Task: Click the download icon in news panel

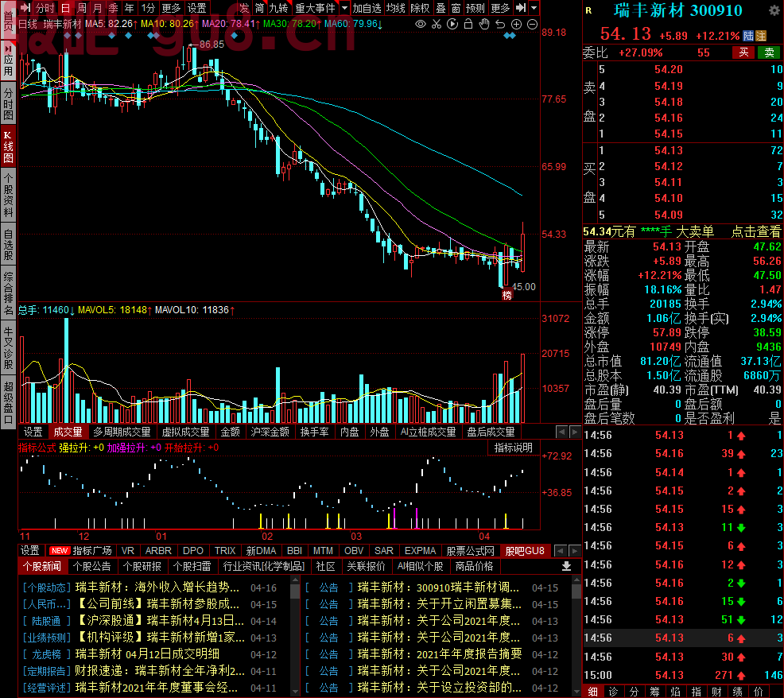Action: click(x=566, y=566)
